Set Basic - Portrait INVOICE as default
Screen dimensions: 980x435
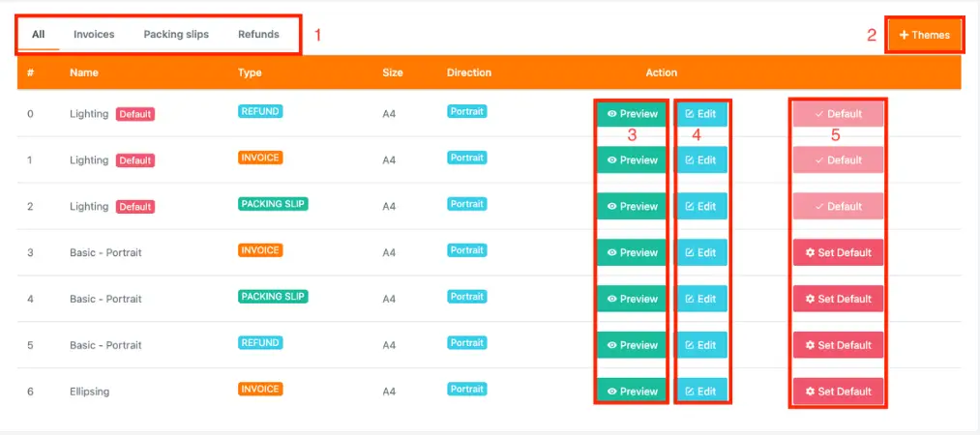click(x=838, y=252)
